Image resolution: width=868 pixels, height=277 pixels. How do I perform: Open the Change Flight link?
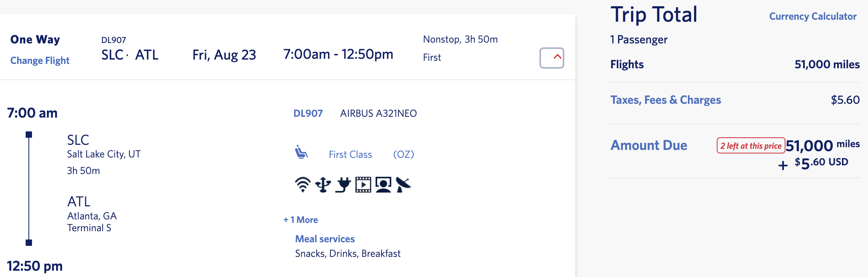[x=39, y=60]
